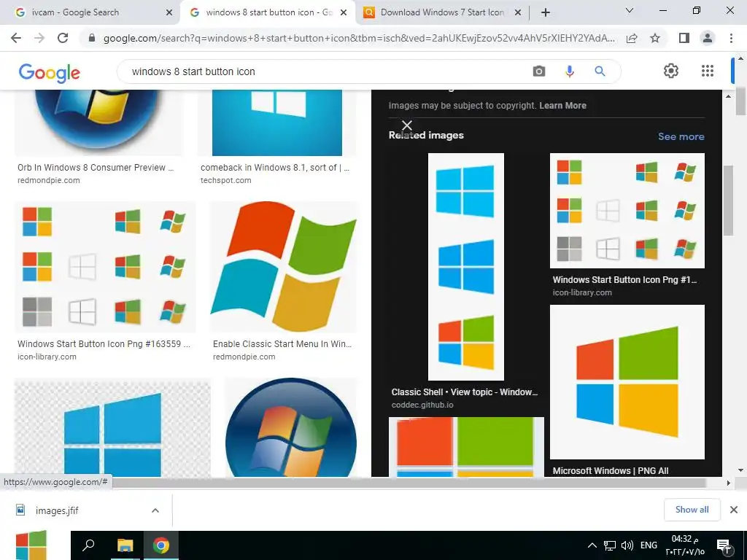747x560 pixels.
Task: Show hidden system tray icons
Action: (x=592, y=545)
